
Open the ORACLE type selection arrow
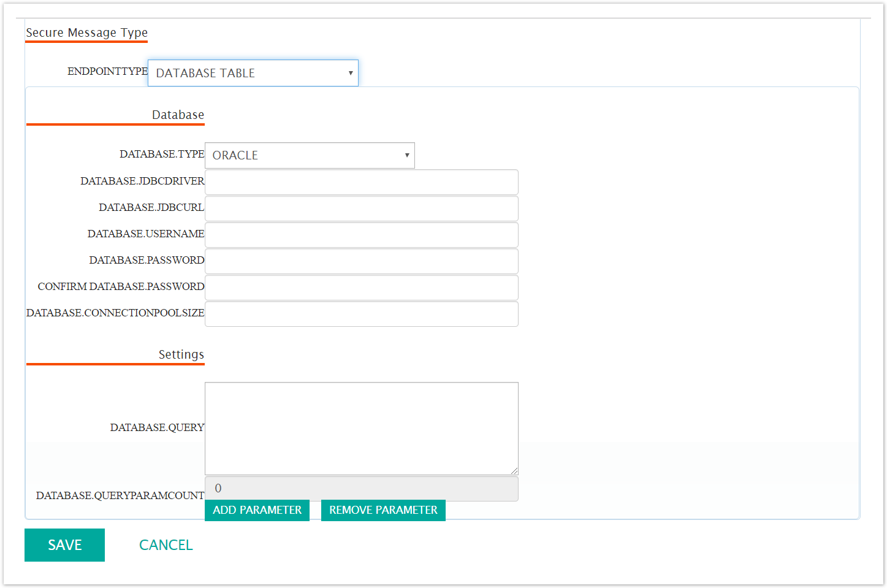406,155
